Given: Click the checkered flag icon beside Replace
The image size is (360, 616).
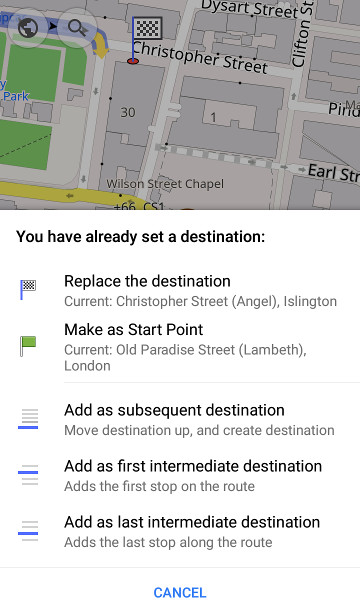Looking at the screenshot, I should pyautogui.click(x=28, y=290).
